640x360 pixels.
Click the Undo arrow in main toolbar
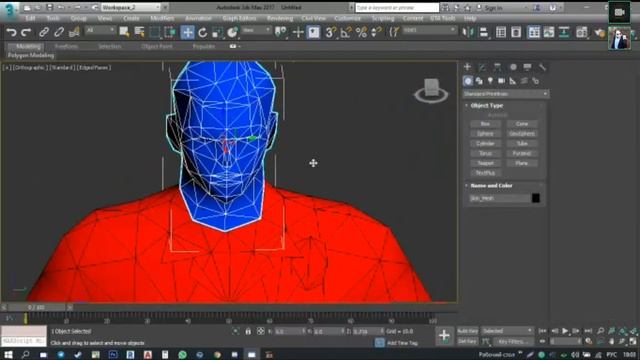11,32
